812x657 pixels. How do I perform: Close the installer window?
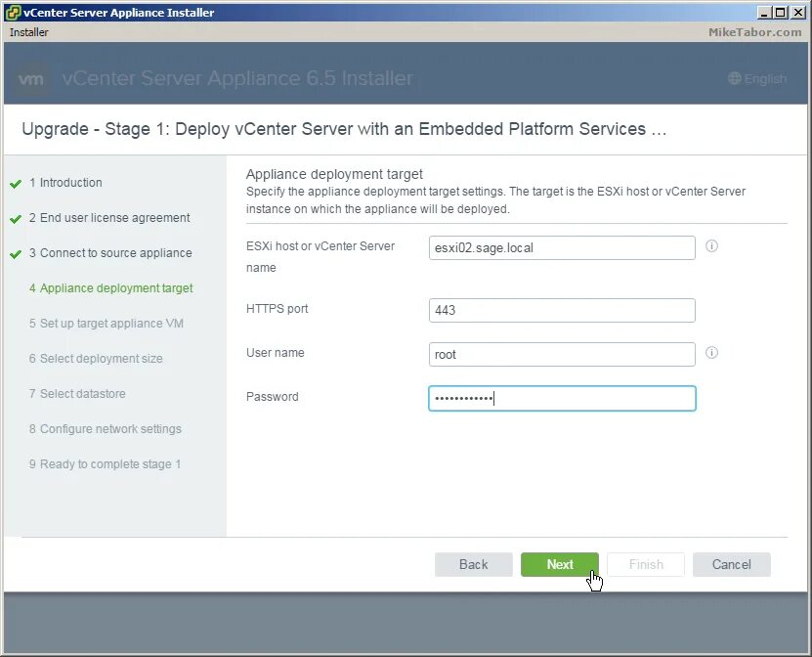(798, 13)
